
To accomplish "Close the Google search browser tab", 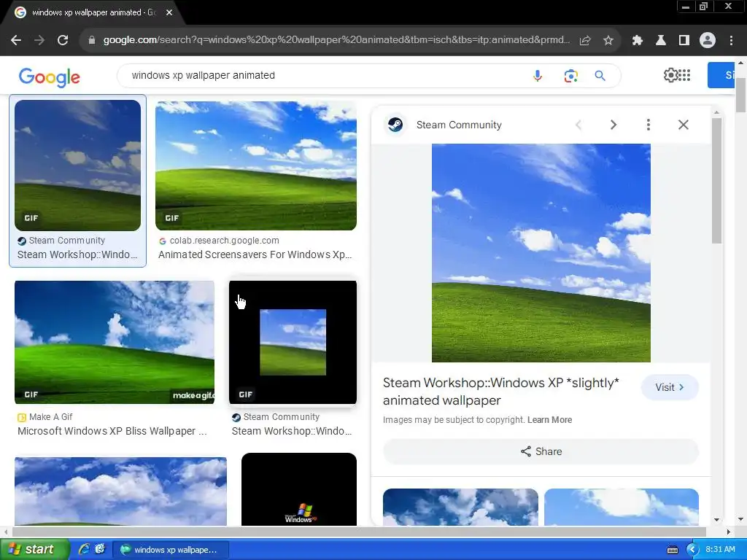I will [169, 12].
